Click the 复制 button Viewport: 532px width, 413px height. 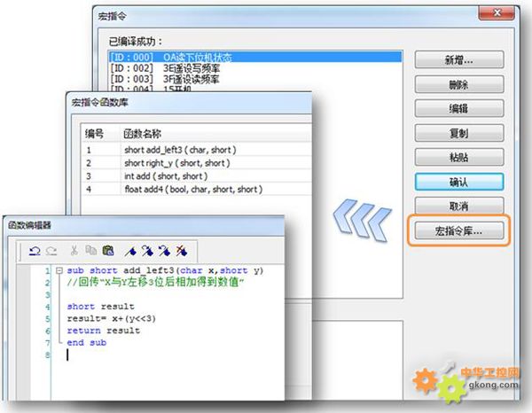(459, 133)
